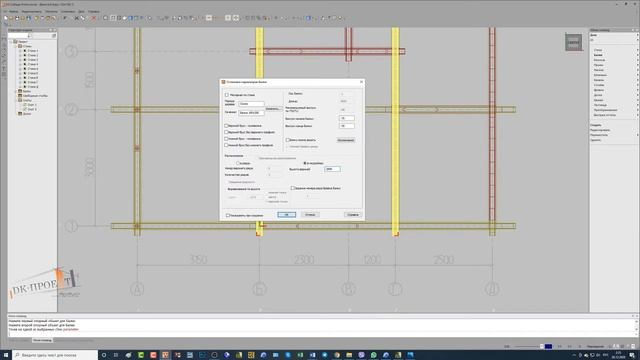Viewport: 640px width, 360px height.
Task: Open Справка help button in dialog
Action: point(353,215)
